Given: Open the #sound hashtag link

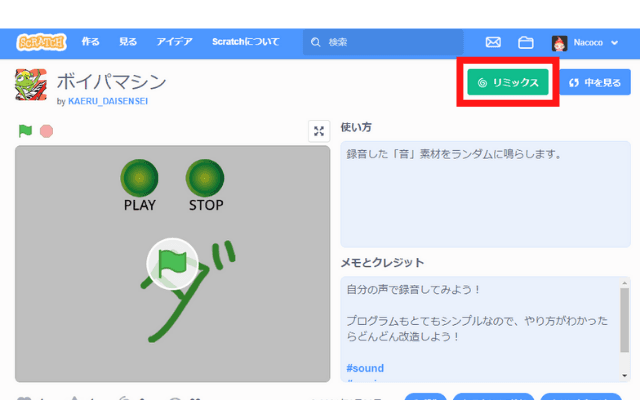Looking at the screenshot, I should tap(365, 368).
